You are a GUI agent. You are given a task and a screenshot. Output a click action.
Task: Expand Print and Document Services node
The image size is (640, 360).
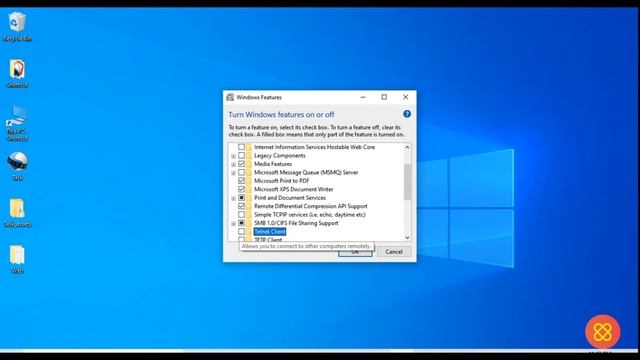click(x=233, y=199)
